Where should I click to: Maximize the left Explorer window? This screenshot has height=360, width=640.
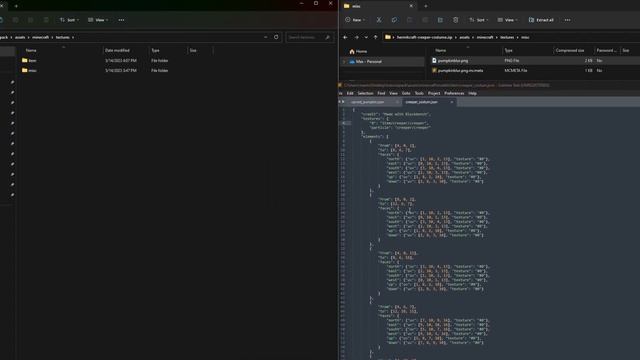316,3
